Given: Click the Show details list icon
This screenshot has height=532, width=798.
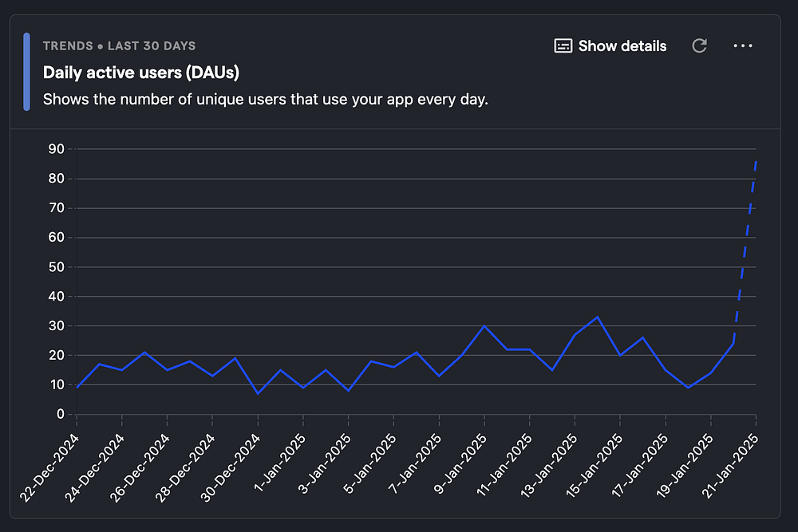Looking at the screenshot, I should pyautogui.click(x=563, y=45).
